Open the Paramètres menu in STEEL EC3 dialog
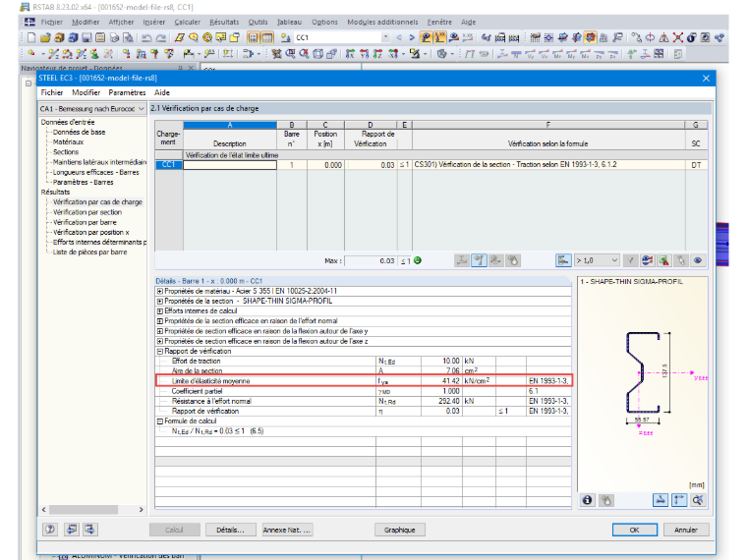The width and height of the screenshot is (747, 560). click(127, 92)
